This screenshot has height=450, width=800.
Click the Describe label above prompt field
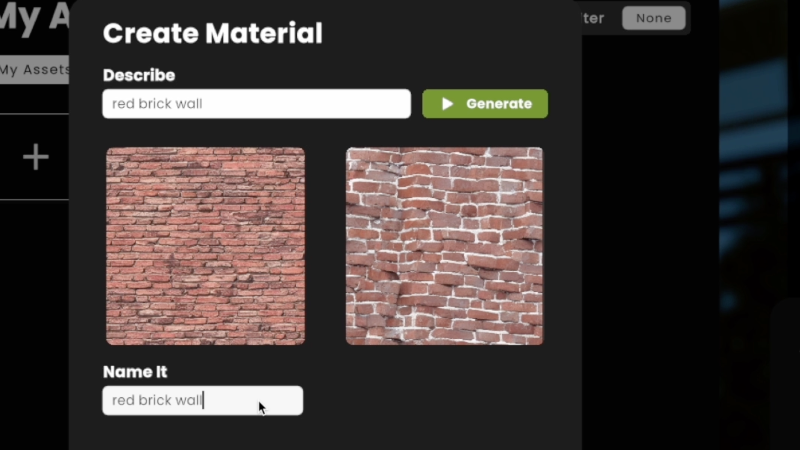click(139, 76)
